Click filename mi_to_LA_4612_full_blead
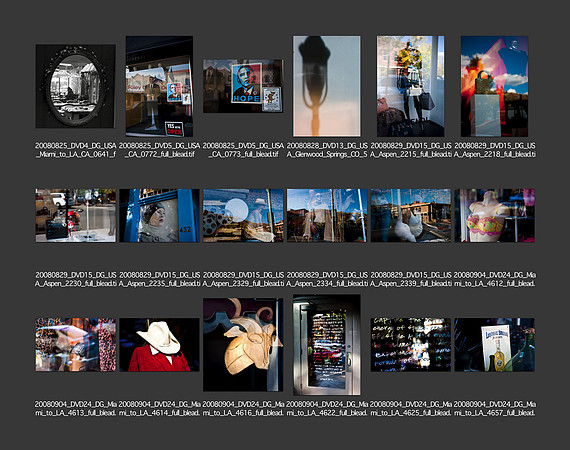Screen dimensions: 570x450 point(494,279)
